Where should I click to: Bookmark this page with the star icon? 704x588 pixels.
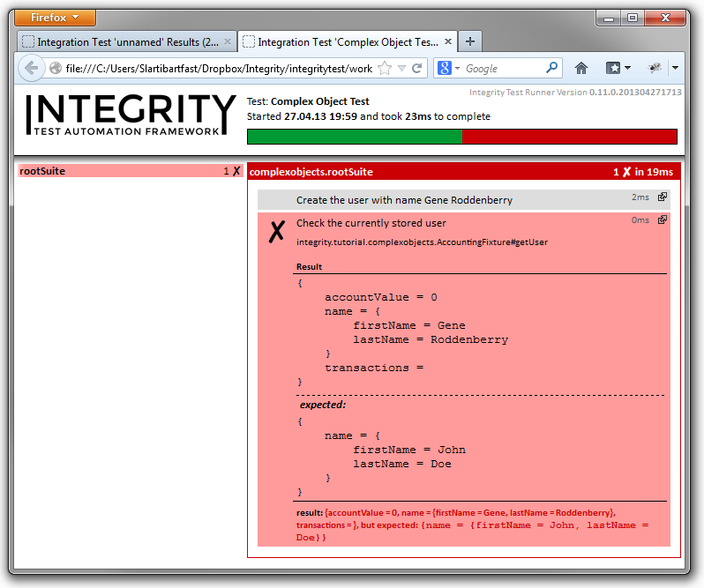pyautogui.click(x=386, y=68)
